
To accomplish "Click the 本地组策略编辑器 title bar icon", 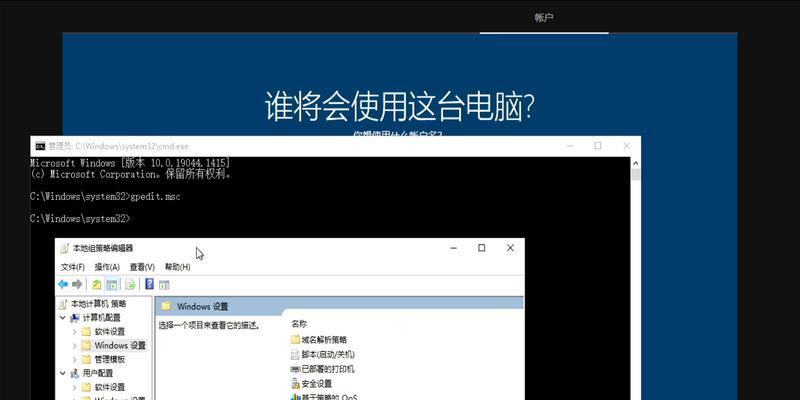I will click(x=64, y=248).
